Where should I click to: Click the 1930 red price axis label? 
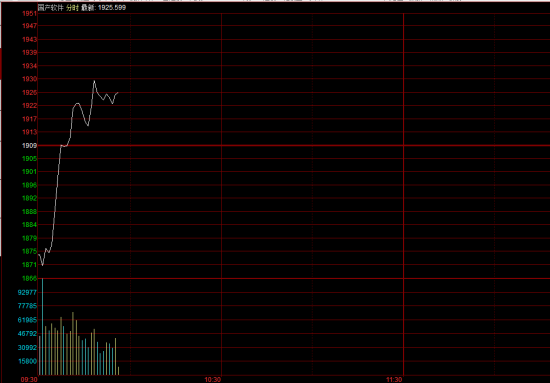30,79
